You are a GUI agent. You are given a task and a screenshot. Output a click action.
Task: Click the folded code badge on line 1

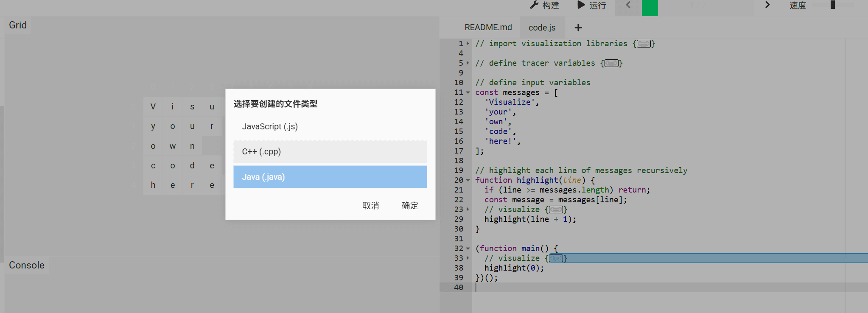644,44
